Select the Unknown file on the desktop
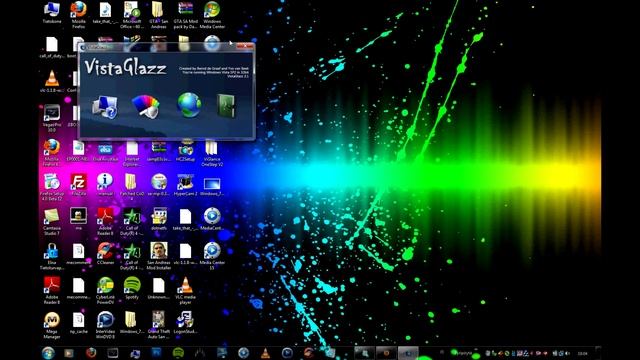The image size is (640, 360). [158, 288]
